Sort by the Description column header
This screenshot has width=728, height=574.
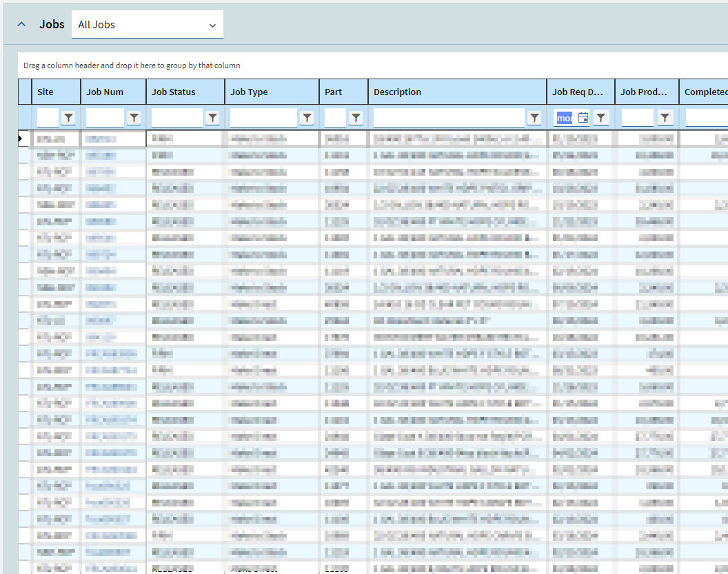click(457, 92)
